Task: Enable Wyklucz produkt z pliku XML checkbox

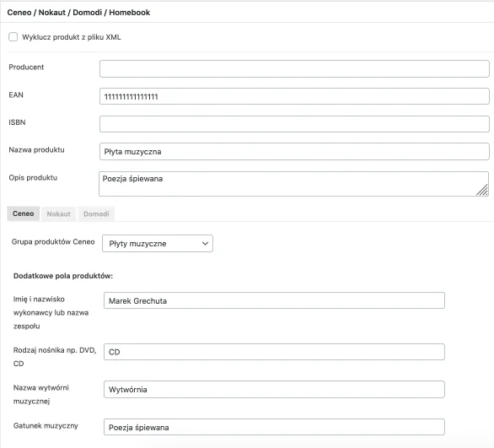Action: point(13,37)
